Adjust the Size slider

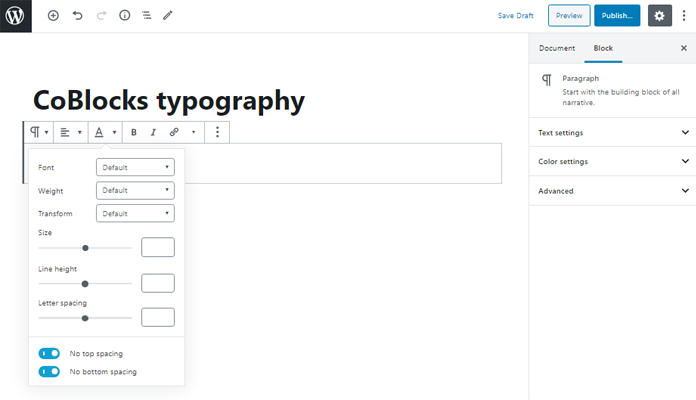(85, 248)
